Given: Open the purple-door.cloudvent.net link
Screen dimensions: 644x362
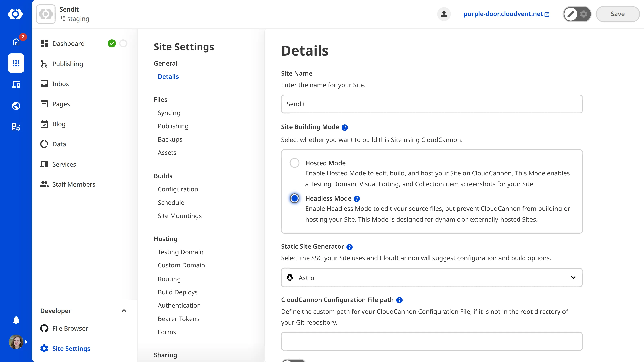Looking at the screenshot, I should tap(503, 14).
